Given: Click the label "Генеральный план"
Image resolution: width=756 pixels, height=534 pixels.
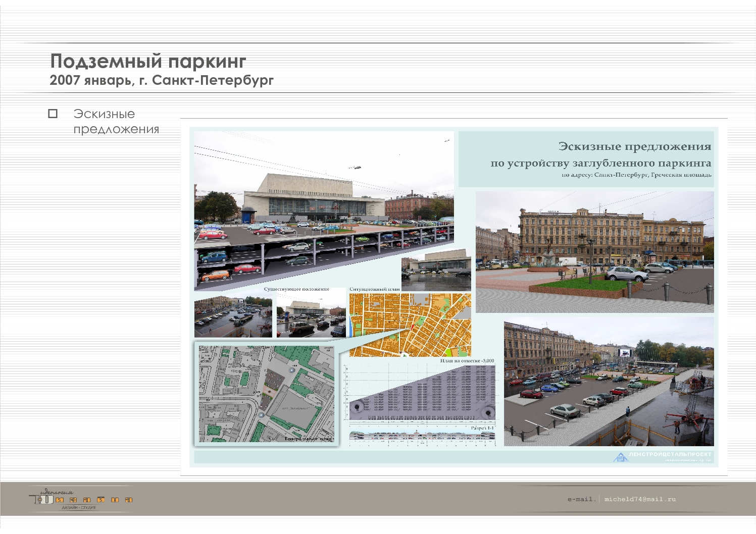Looking at the screenshot, I should coord(309,439).
